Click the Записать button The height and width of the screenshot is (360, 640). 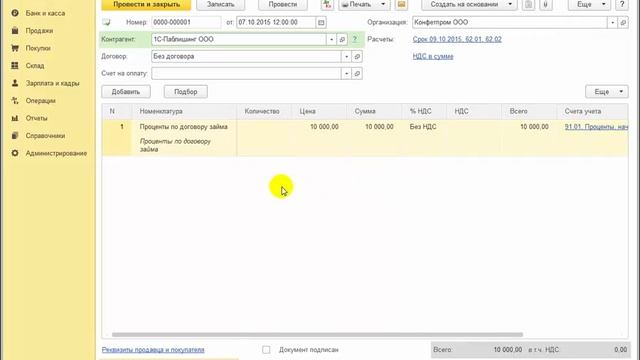[221, 4]
